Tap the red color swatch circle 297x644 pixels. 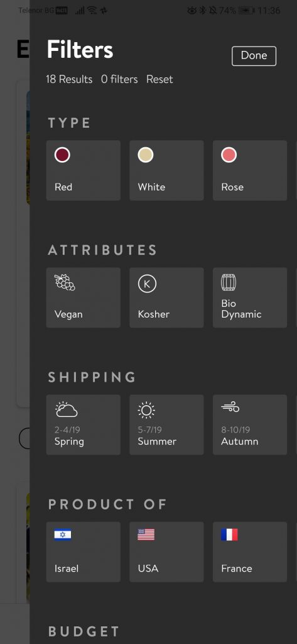click(x=62, y=155)
